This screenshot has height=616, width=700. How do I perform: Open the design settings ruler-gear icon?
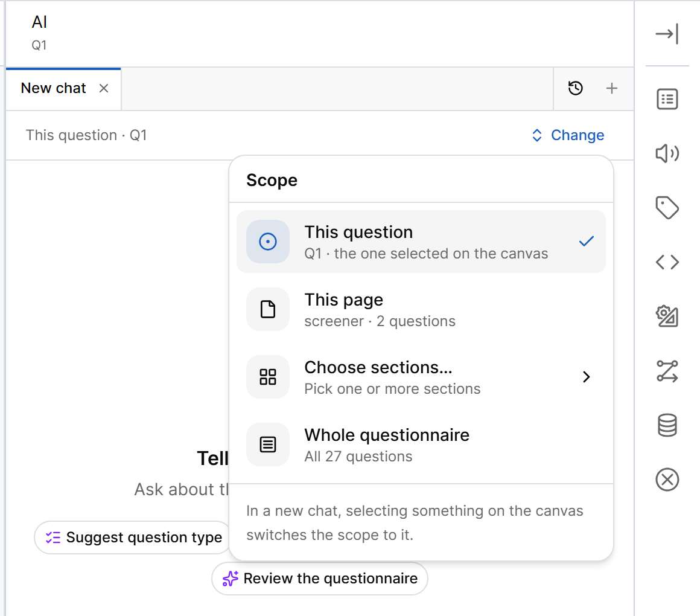[667, 316]
